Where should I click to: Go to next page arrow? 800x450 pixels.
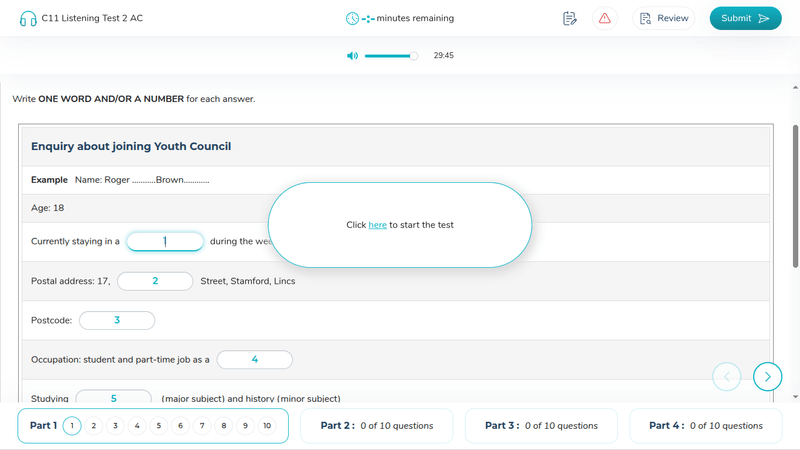[767, 377]
